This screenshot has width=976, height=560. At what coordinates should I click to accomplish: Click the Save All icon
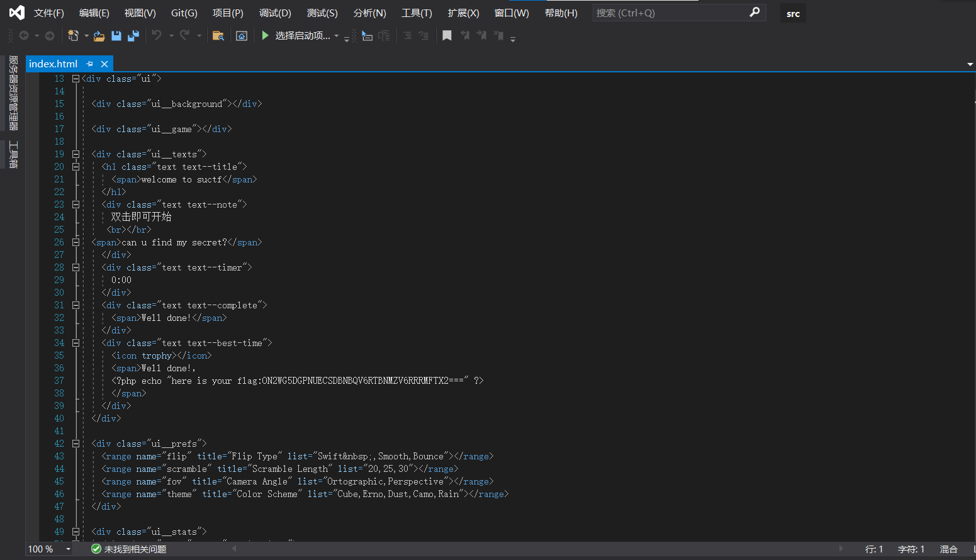(133, 36)
